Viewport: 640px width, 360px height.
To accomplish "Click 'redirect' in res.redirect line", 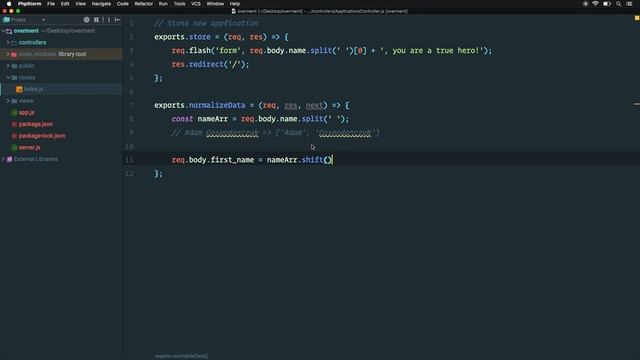I will pos(206,64).
